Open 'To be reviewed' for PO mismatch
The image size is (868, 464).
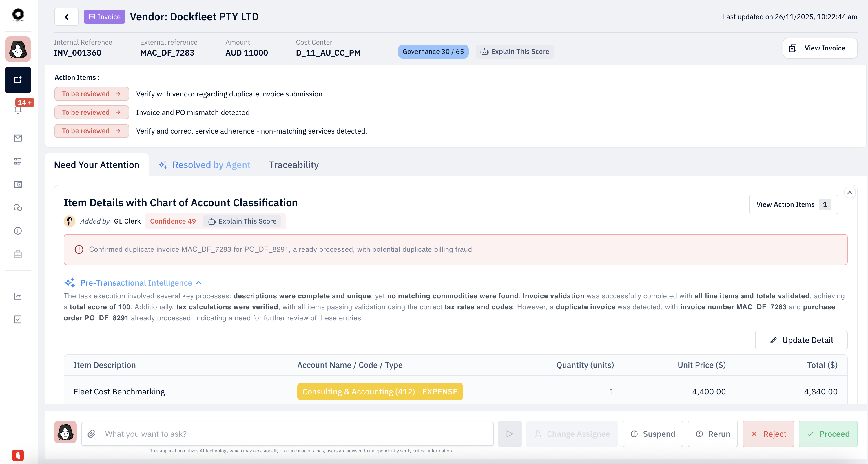(x=91, y=112)
